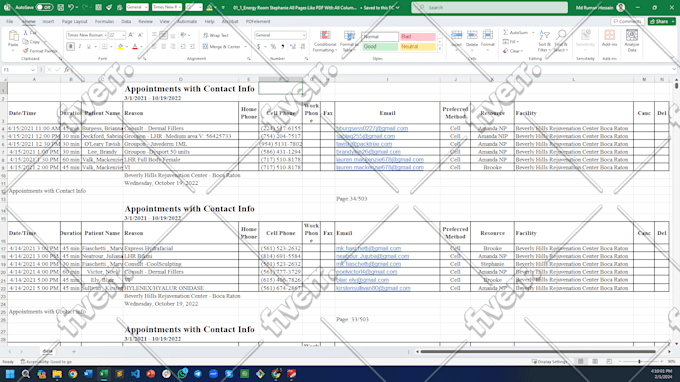Screen dimensions: 680x382
Task: Open the Insert ribbon tab
Action: point(48,21)
